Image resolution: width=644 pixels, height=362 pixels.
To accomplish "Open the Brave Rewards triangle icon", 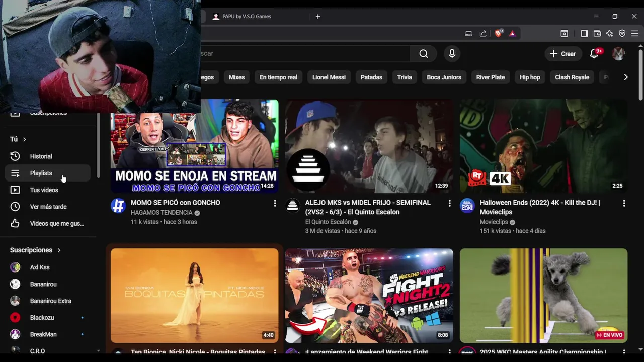I will coord(512,34).
